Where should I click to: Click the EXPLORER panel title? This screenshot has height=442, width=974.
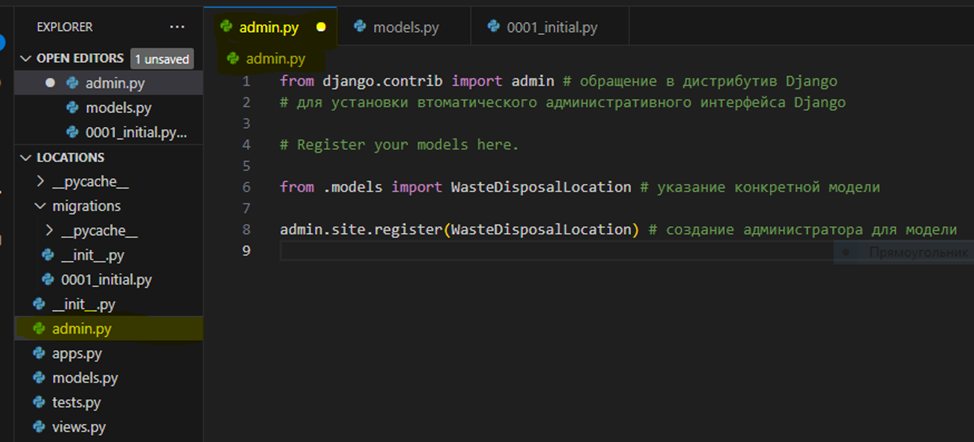(65, 27)
